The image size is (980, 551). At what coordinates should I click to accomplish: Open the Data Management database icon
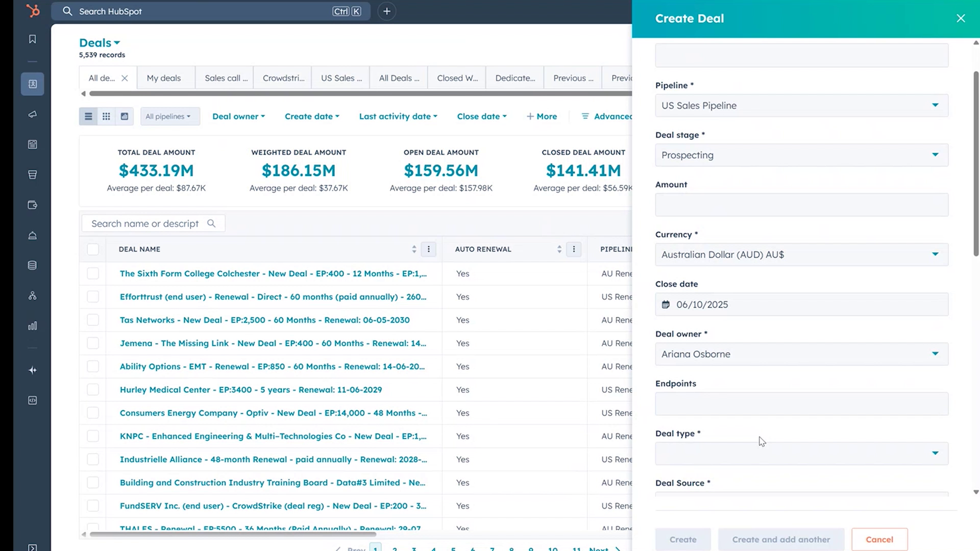coord(32,265)
